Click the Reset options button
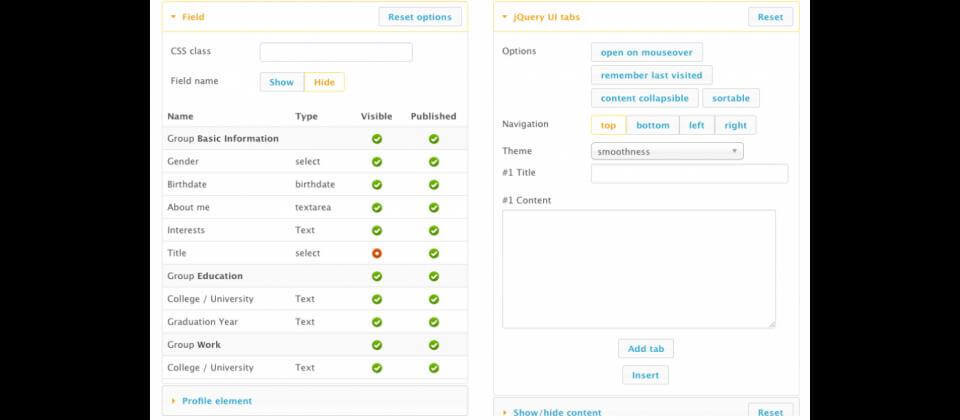Image resolution: width=960 pixels, height=420 pixels. 420,17
